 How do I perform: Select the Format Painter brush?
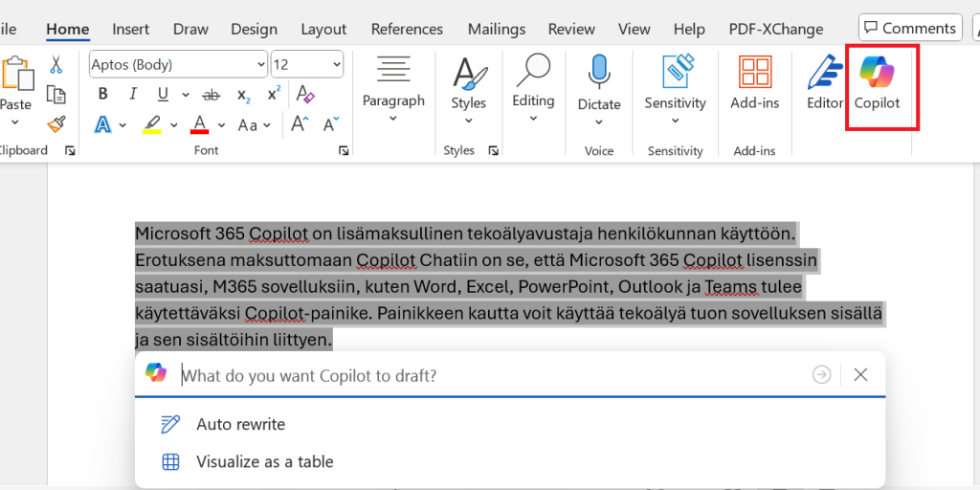(56, 124)
